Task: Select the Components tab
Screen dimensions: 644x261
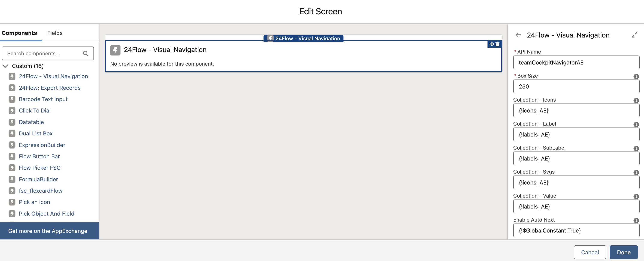Action: click(x=19, y=33)
